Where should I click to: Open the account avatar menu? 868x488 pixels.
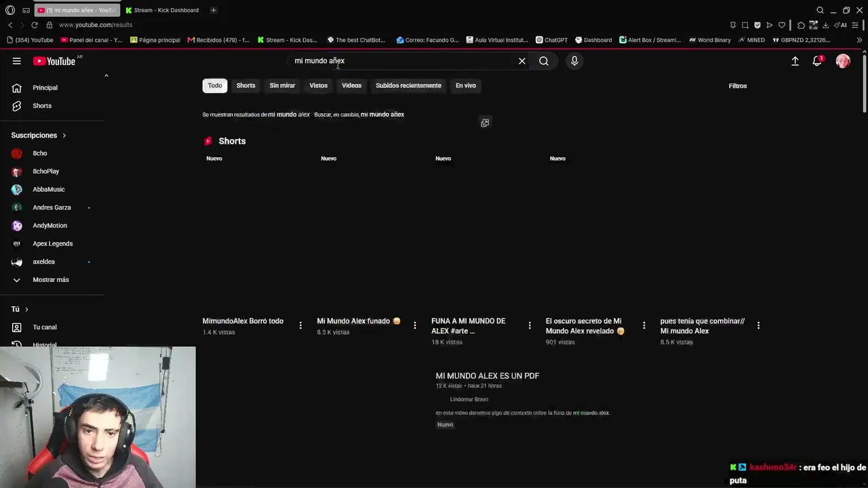pyautogui.click(x=843, y=61)
